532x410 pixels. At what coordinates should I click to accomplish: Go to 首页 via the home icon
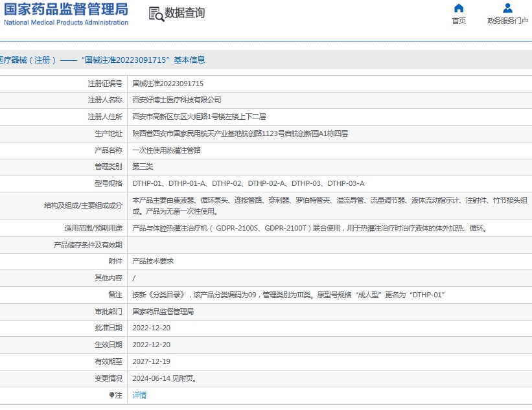point(459,8)
